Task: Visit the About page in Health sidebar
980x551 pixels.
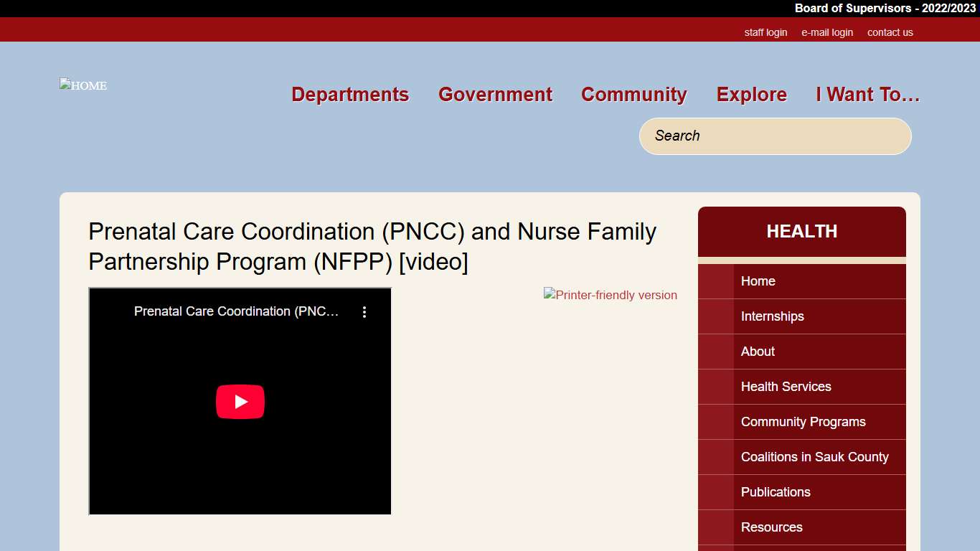Action: tap(758, 352)
